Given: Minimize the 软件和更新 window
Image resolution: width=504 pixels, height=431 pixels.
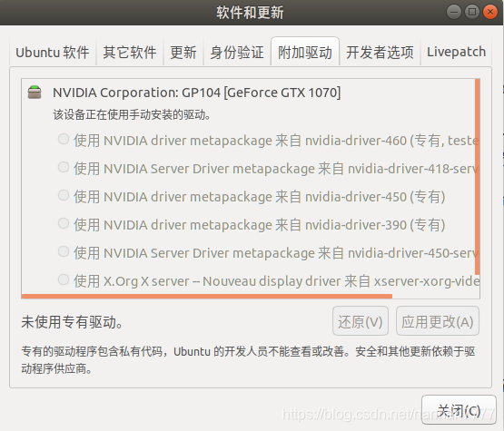Looking at the screenshot, I should pyautogui.click(x=454, y=12).
